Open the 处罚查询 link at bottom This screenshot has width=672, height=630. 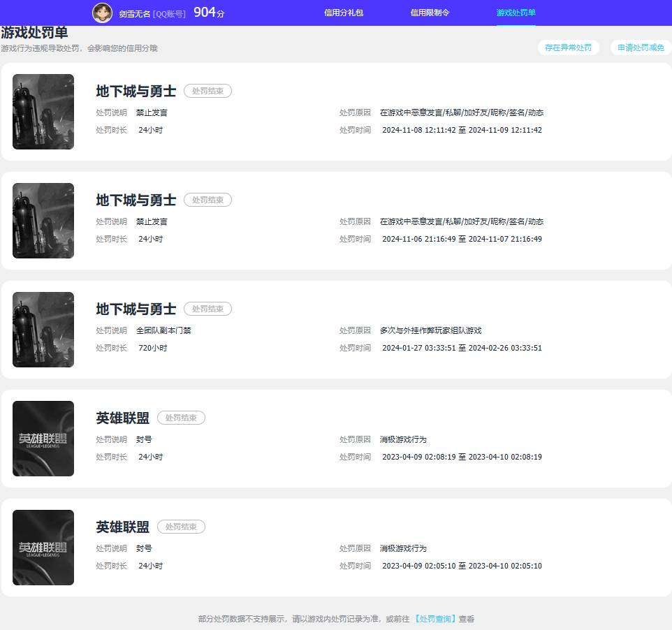click(x=435, y=619)
